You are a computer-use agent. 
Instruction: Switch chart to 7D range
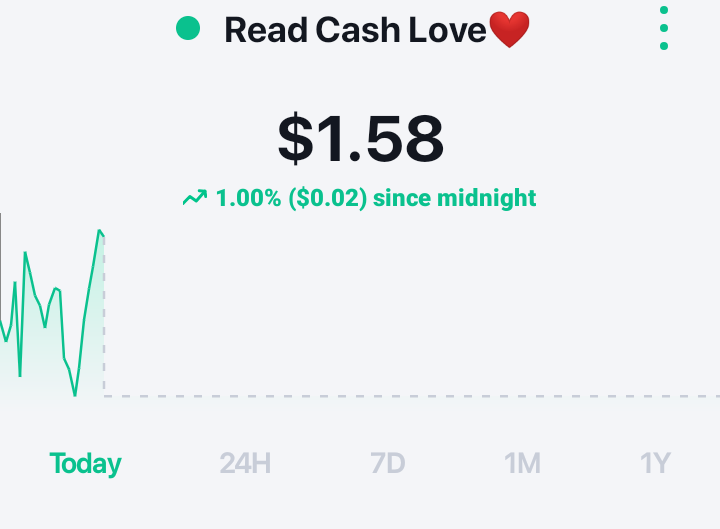pyautogui.click(x=388, y=463)
